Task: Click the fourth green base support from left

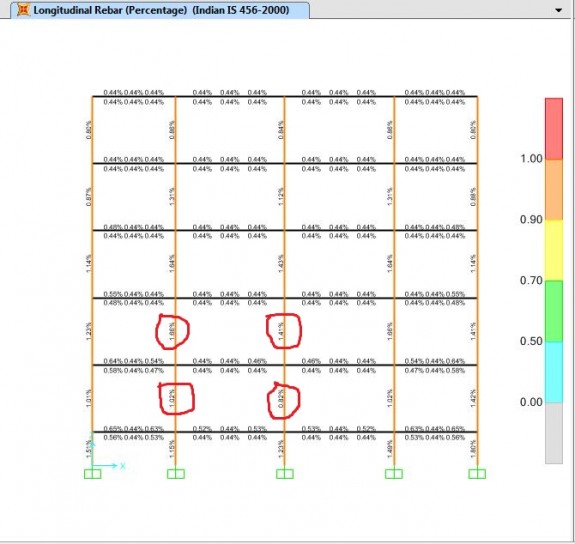Action: (394, 474)
